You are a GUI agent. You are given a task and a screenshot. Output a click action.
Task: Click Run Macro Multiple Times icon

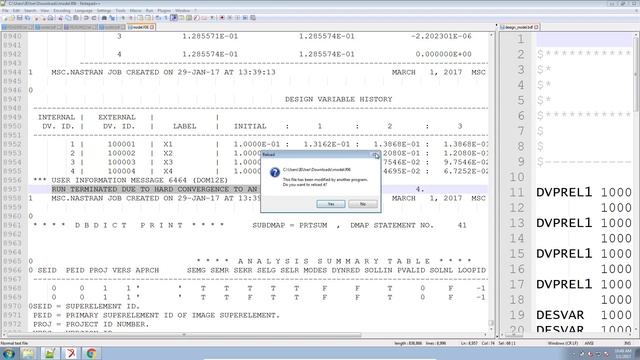pyautogui.click(x=245, y=18)
